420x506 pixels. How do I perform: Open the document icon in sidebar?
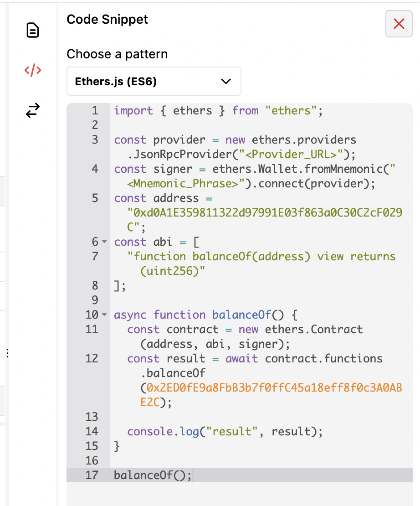click(x=33, y=31)
